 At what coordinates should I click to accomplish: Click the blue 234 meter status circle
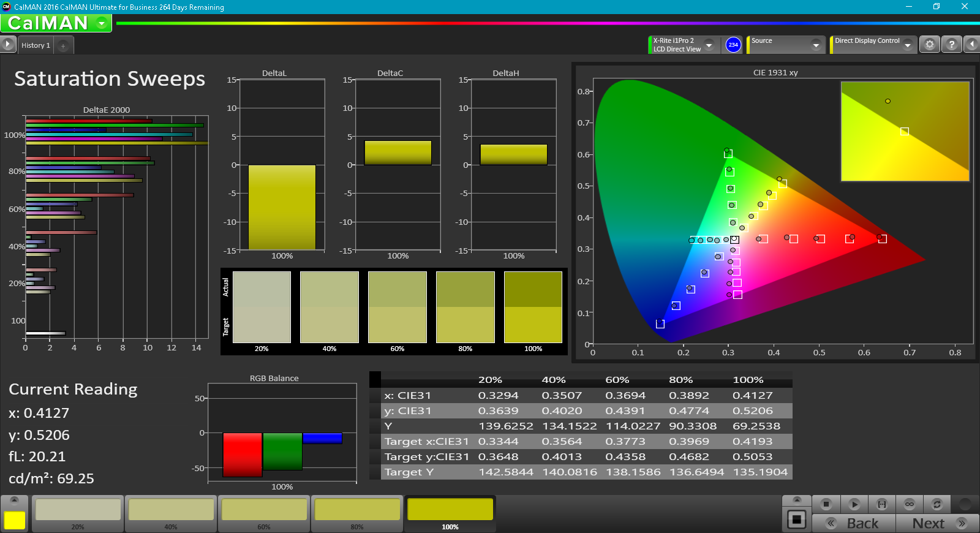point(733,45)
